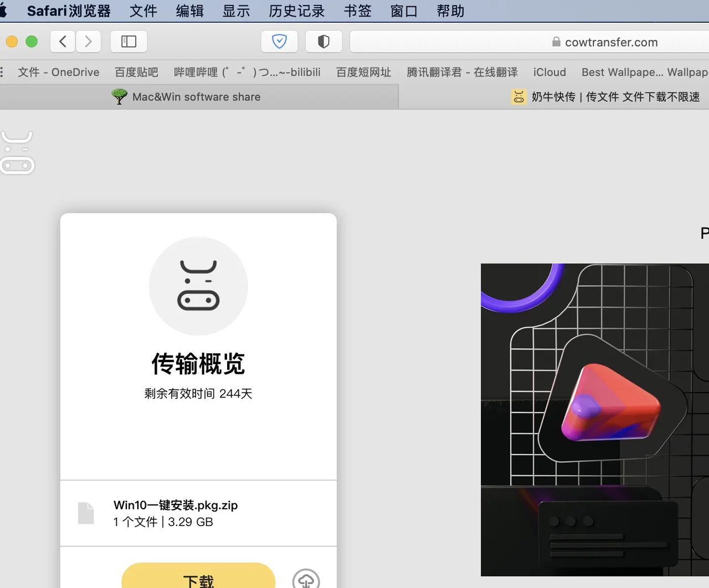Toggle the Safari sidebar button
Image resolution: width=709 pixels, height=588 pixels.
129,42
